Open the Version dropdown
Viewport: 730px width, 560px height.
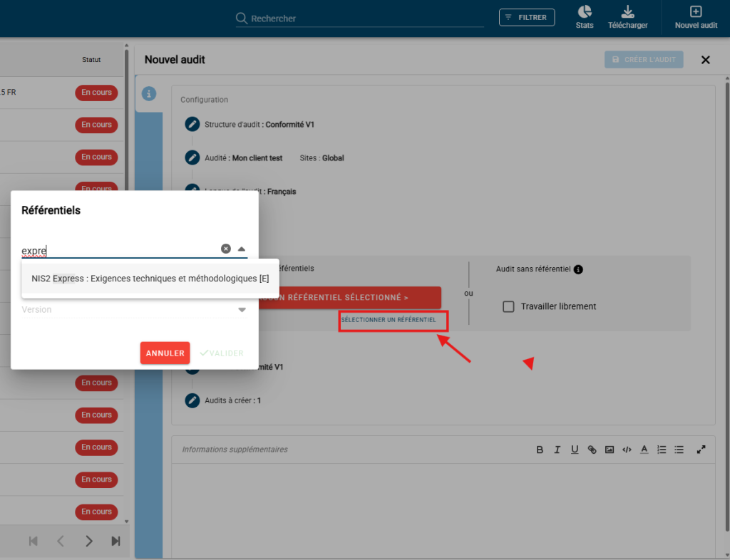(242, 310)
